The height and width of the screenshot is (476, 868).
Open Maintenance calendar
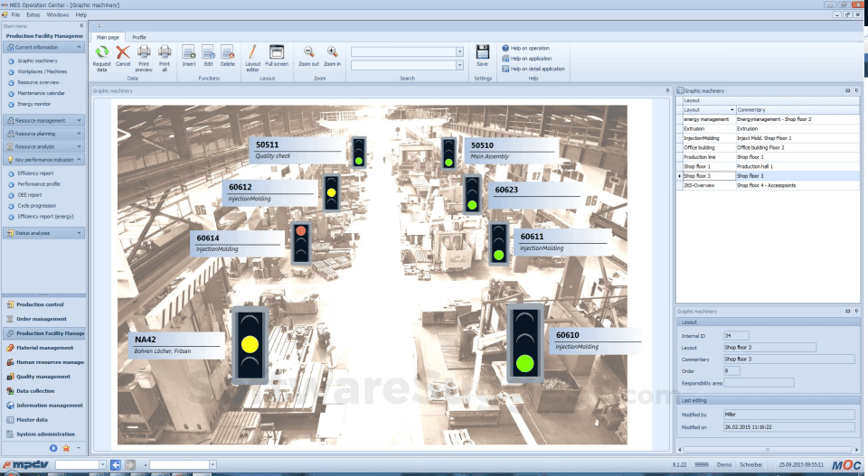point(41,93)
